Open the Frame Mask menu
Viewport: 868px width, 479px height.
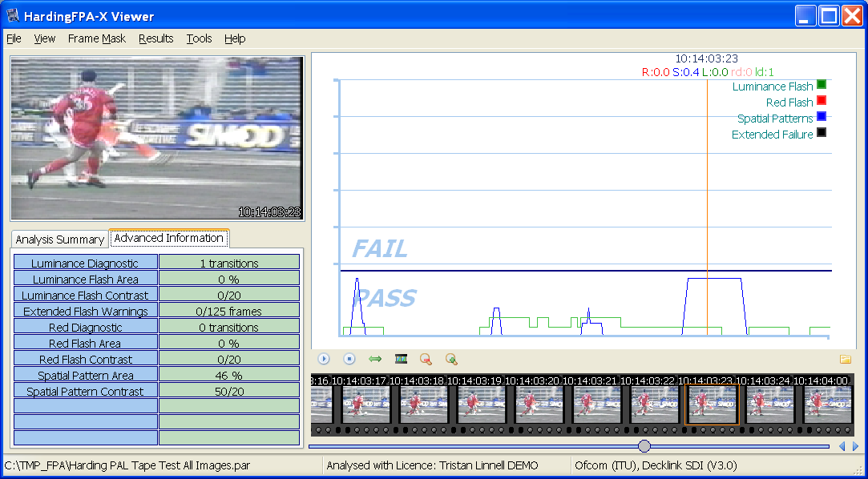pyautogui.click(x=97, y=38)
